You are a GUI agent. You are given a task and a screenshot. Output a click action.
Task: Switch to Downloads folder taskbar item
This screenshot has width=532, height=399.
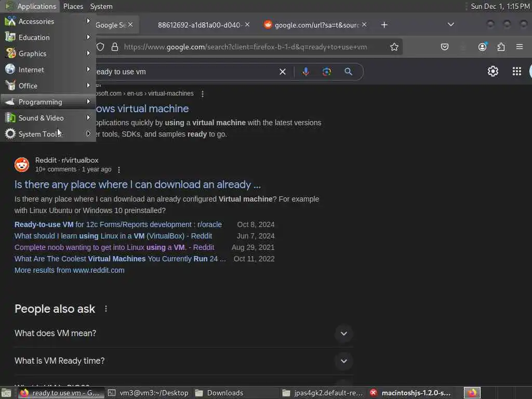click(234, 393)
